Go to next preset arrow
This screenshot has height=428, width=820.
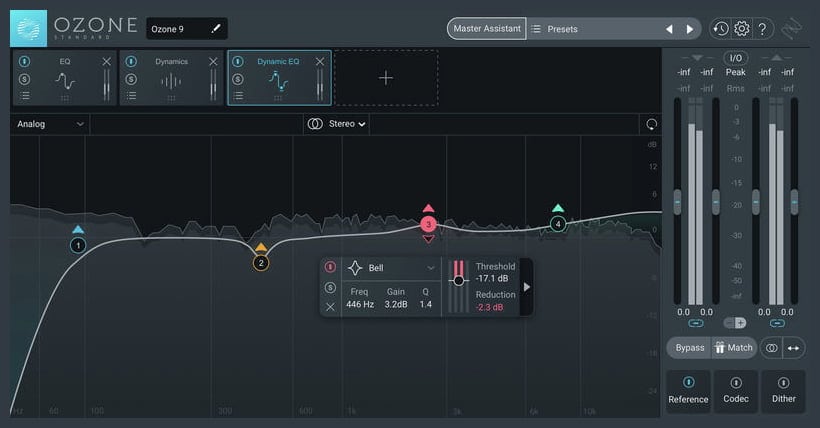point(690,29)
